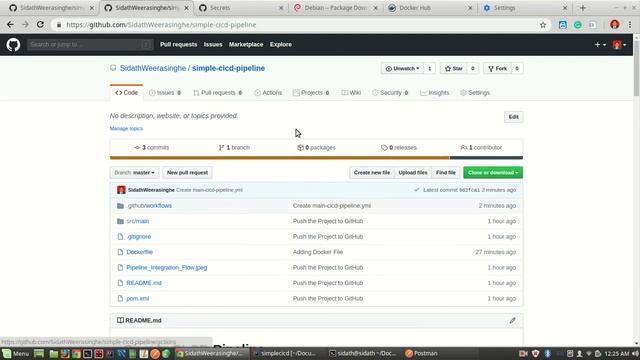The image size is (640, 360).
Task: Open the pom.xml file
Action: tap(138, 299)
